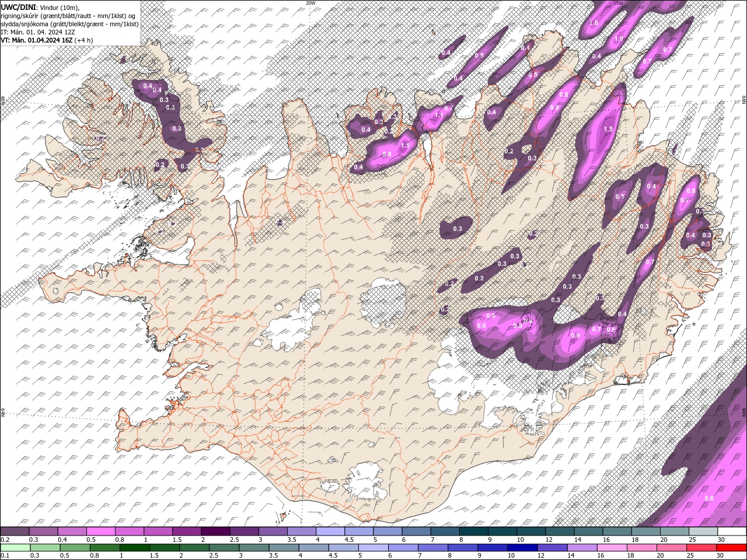This screenshot has height=560, width=747.
Task: Pick the navy 10 swatch, green legend row
Action: tap(522, 547)
